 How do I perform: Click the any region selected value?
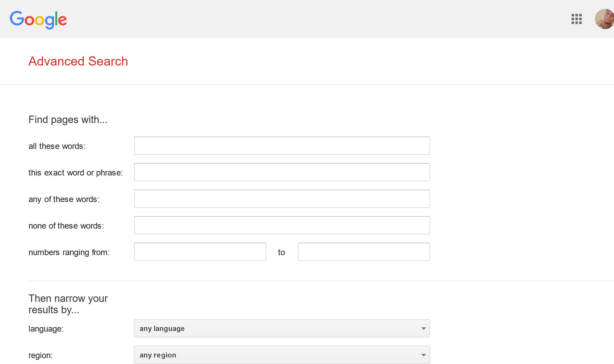coord(158,355)
